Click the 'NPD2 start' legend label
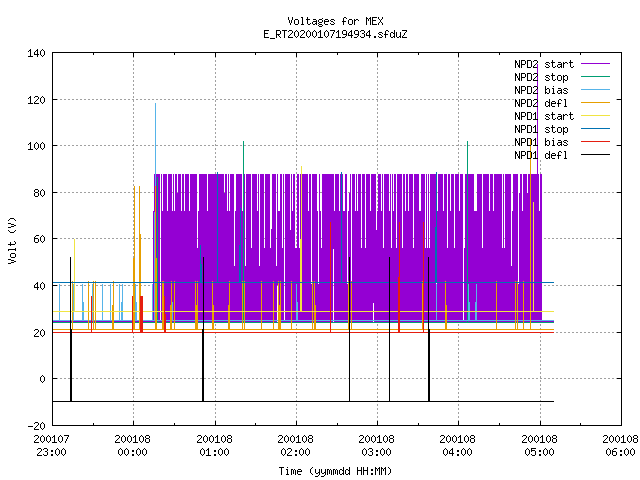This screenshot has height=480, width=640. (544, 64)
